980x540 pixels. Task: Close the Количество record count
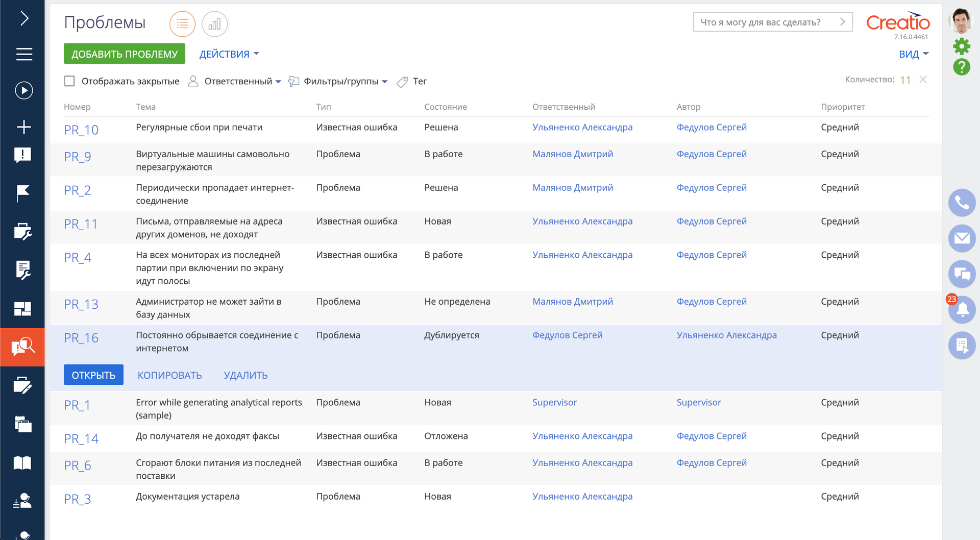coord(923,80)
